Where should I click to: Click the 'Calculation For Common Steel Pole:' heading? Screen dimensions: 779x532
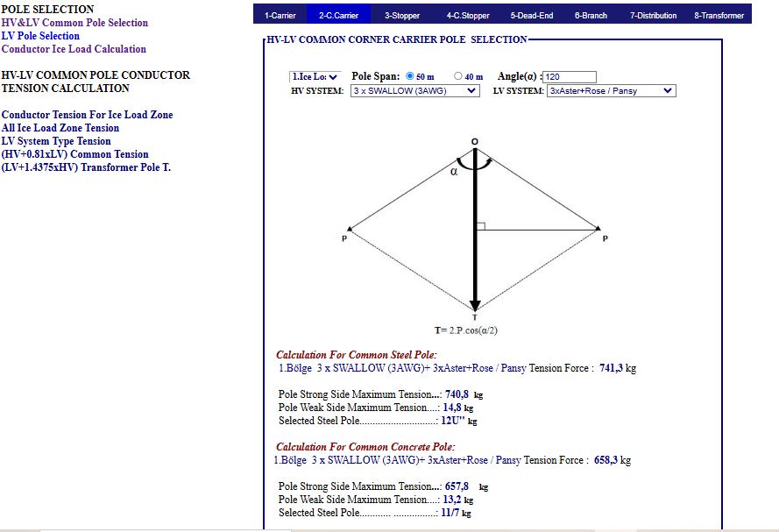pyautogui.click(x=357, y=355)
